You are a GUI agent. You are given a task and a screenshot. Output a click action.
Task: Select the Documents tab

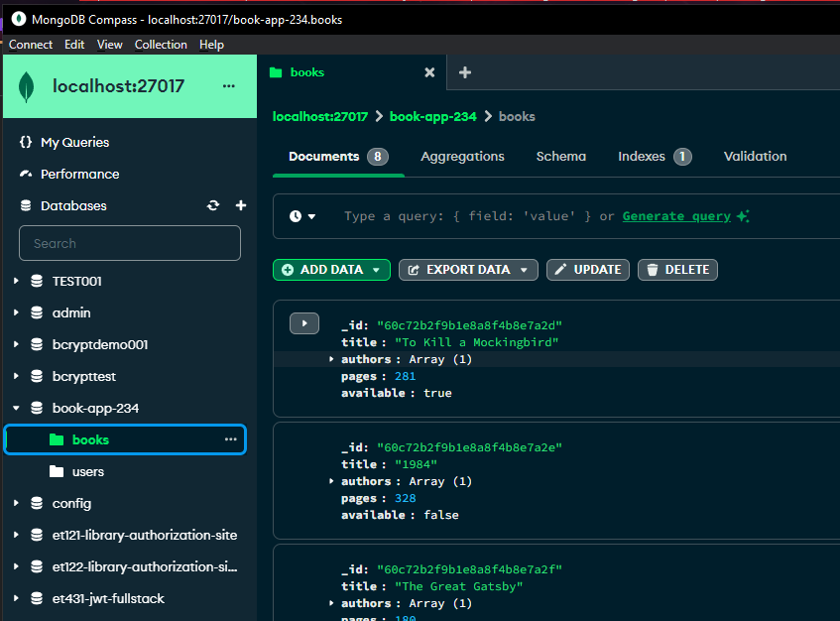pos(338,157)
